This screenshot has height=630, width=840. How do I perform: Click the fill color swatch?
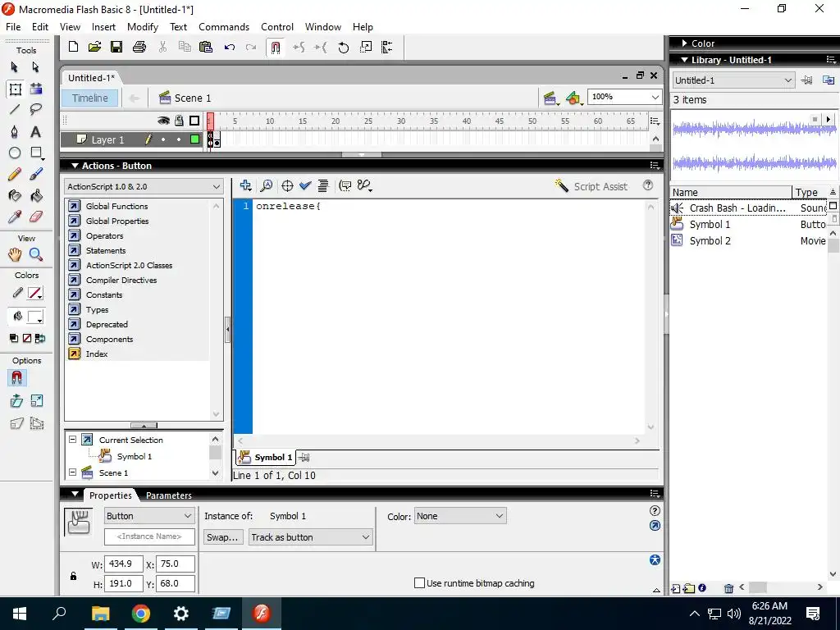point(35,317)
